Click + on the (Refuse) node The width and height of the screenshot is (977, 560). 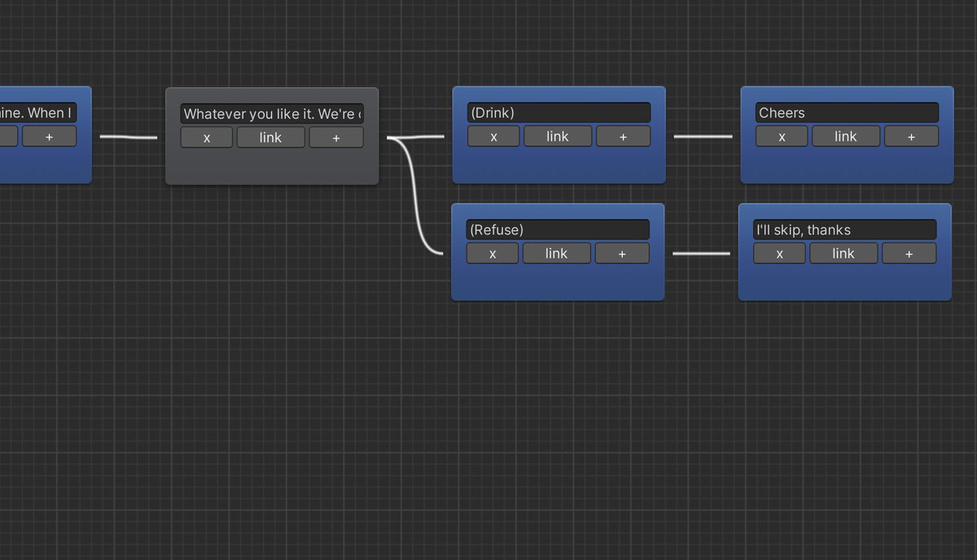click(622, 253)
